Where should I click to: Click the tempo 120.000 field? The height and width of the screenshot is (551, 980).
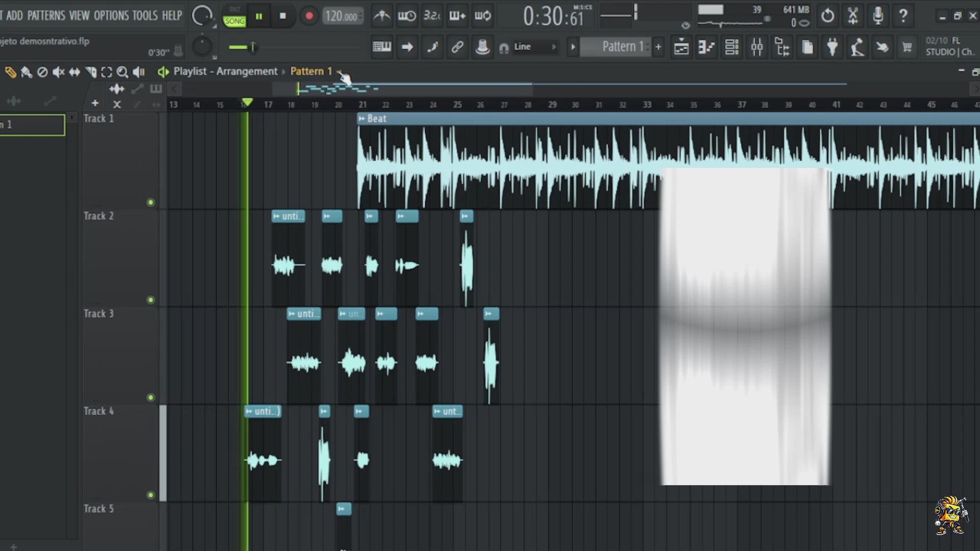click(341, 16)
